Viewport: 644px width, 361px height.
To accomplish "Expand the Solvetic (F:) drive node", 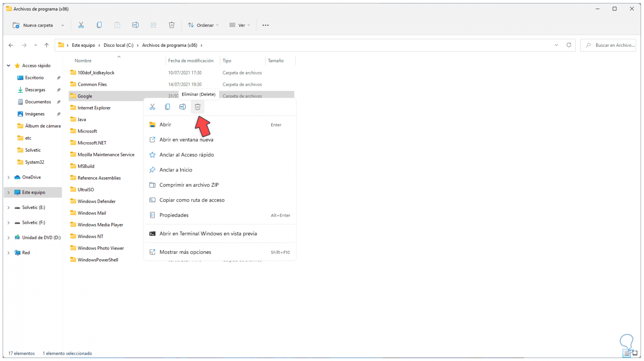I will tap(9, 223).
